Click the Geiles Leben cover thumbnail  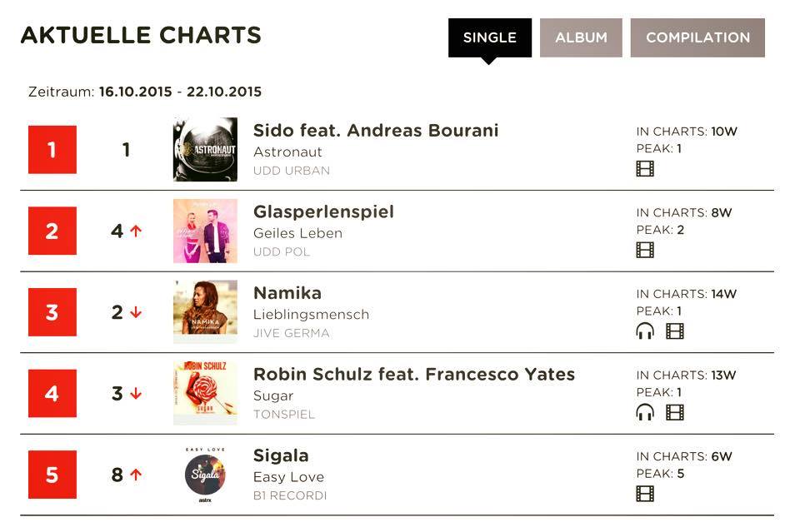(x=205, y=231)
